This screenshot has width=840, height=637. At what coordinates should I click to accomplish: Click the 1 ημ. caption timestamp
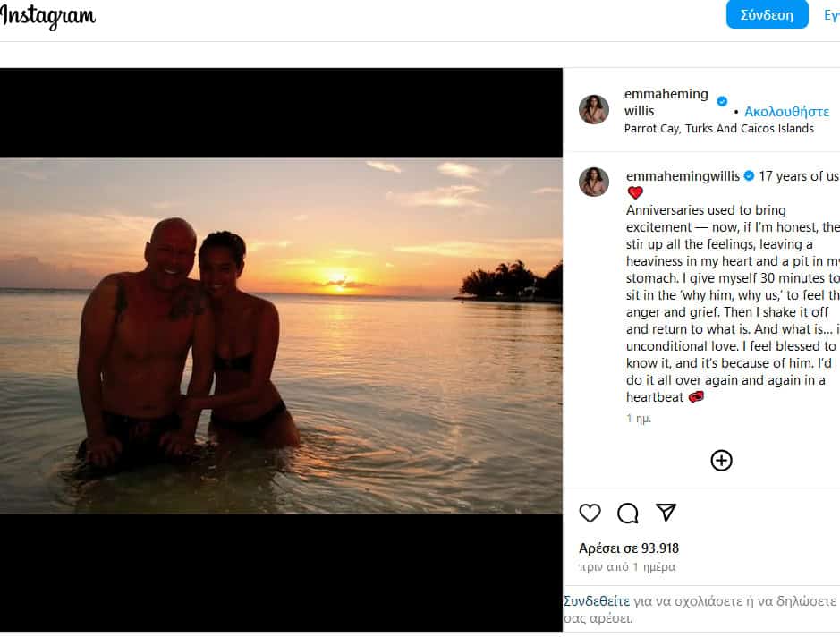click(639, 418)
